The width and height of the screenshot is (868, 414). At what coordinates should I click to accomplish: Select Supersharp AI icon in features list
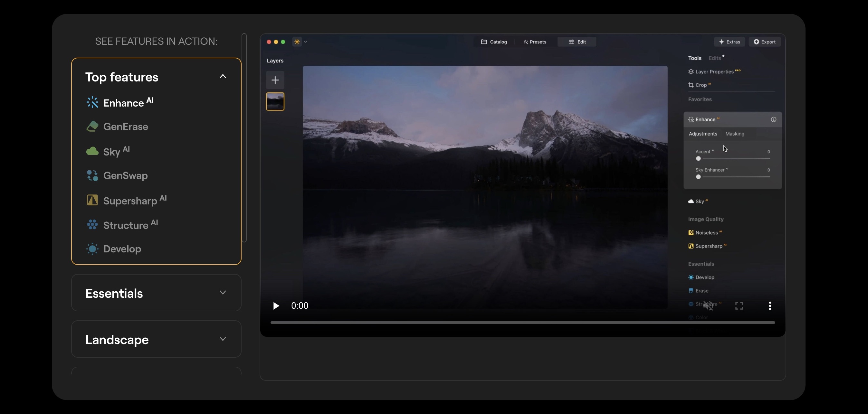(92, 200)
